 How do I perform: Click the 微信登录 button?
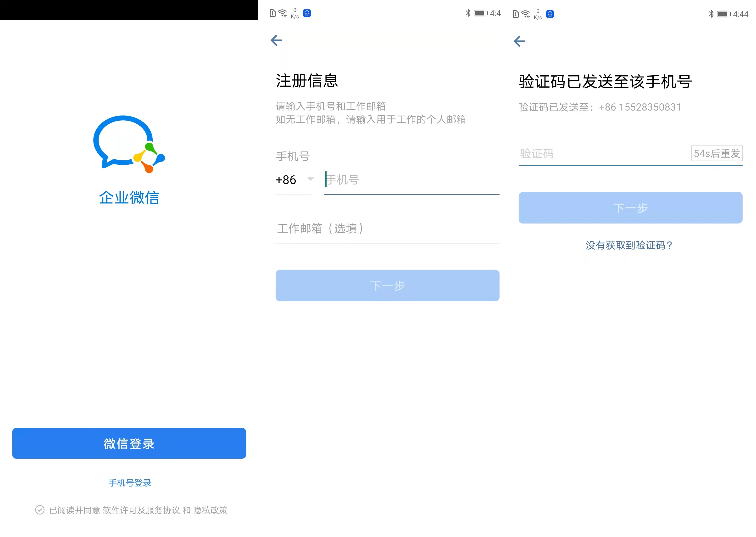pos(129,443)
